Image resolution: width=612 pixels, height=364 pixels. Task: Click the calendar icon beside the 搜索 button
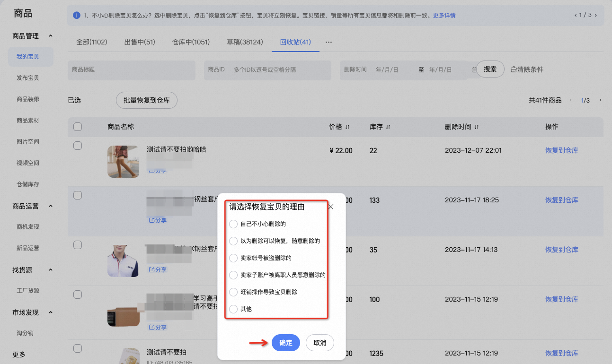475,69
